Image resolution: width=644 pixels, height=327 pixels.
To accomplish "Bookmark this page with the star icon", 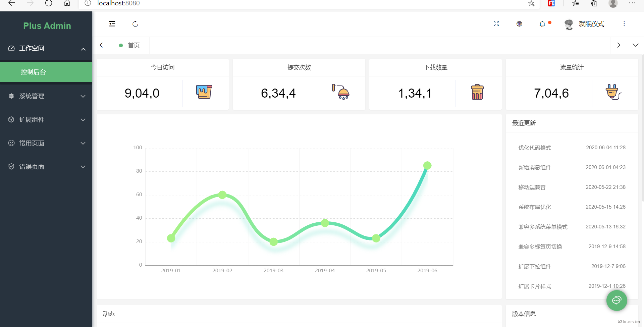I will tap(531, 3).
